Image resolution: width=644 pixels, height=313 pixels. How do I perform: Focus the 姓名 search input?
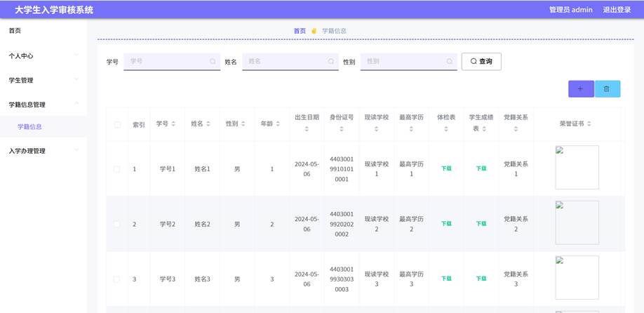point(290,62)
